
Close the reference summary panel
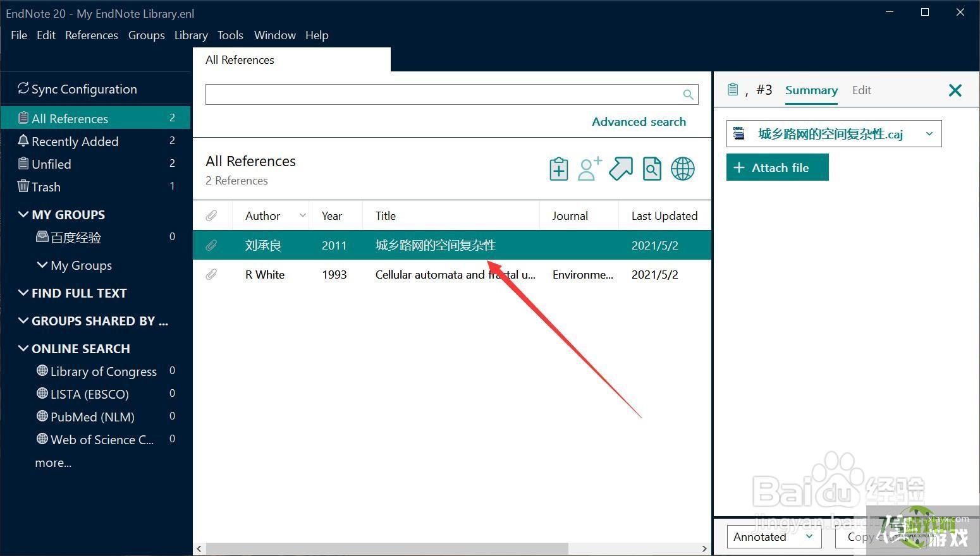pyautogui.click(x=955, y=90)
